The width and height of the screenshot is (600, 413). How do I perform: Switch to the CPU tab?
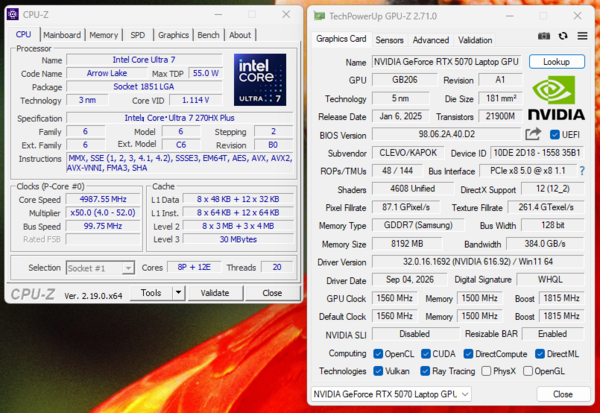coord(23,34)
